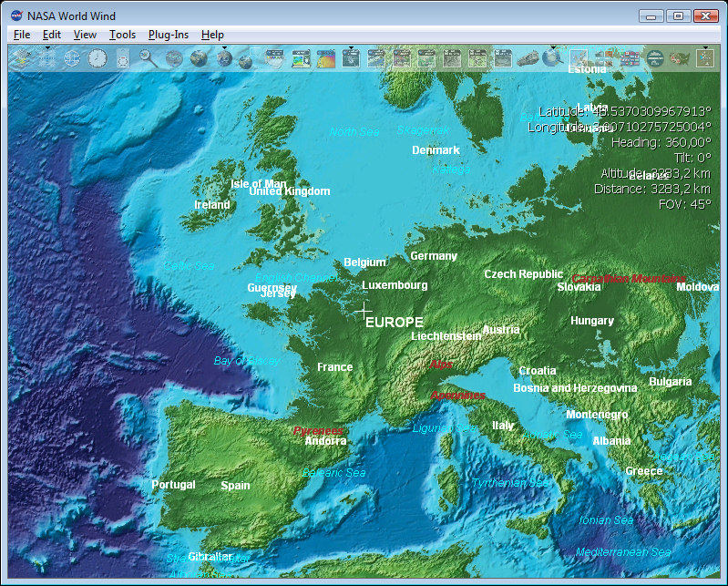Click the Bosnia and Herzegovina label
Screen dimensions: 728x586
pos(575,388)
